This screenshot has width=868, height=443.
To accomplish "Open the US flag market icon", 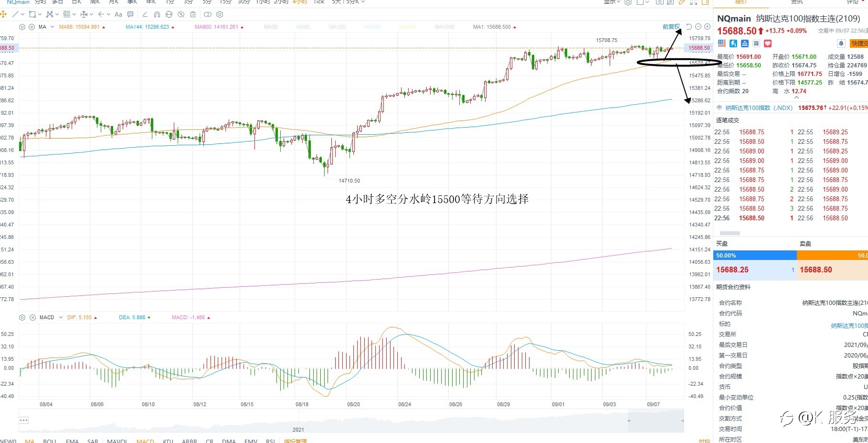I will pyautogui.click(x=722, y=43).
